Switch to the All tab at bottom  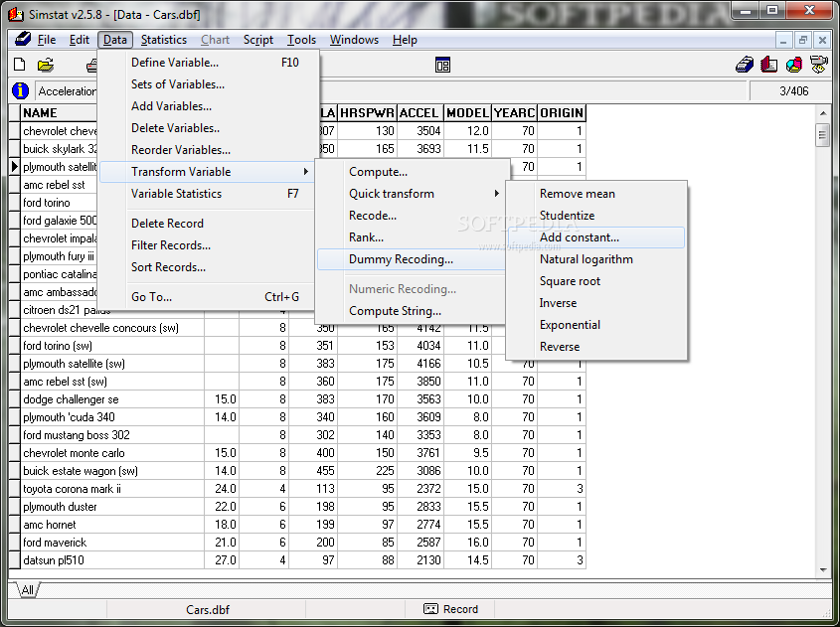pyautogui.click(x=27, y=590)
